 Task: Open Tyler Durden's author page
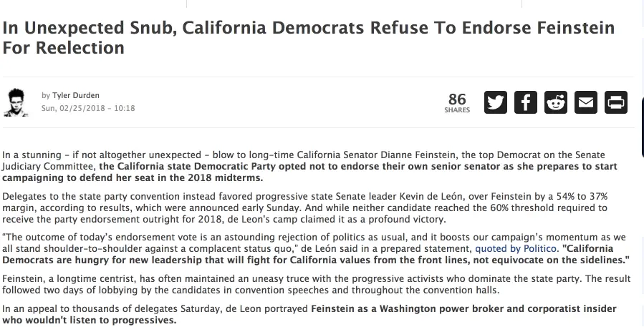[75, 96]
